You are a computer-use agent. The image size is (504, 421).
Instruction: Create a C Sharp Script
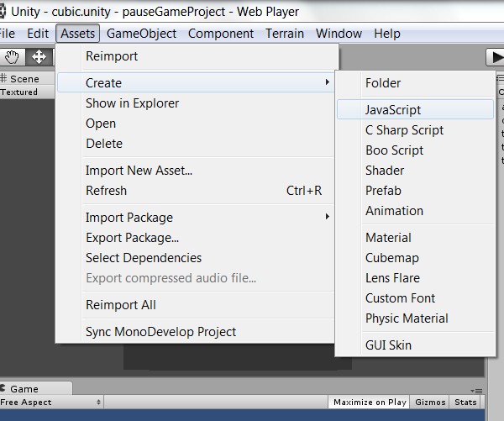click(415, 130)
